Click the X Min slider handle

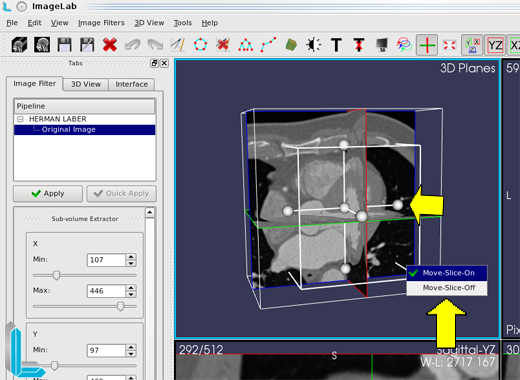[x=56, y=275]
